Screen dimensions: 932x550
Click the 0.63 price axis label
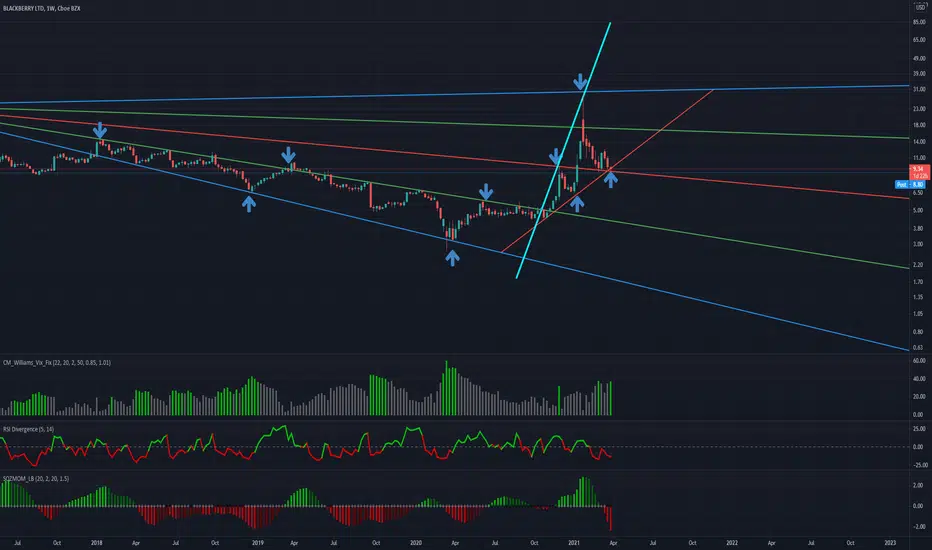(918, 347)
